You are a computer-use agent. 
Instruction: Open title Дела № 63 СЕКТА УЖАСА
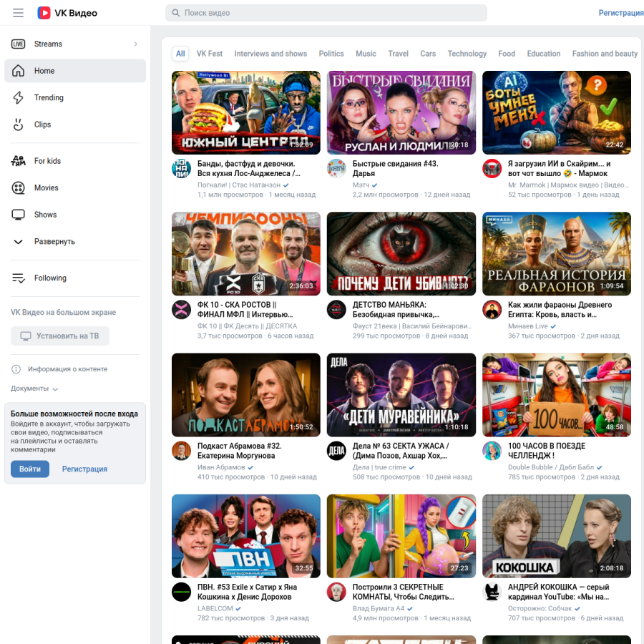(401, 451)
